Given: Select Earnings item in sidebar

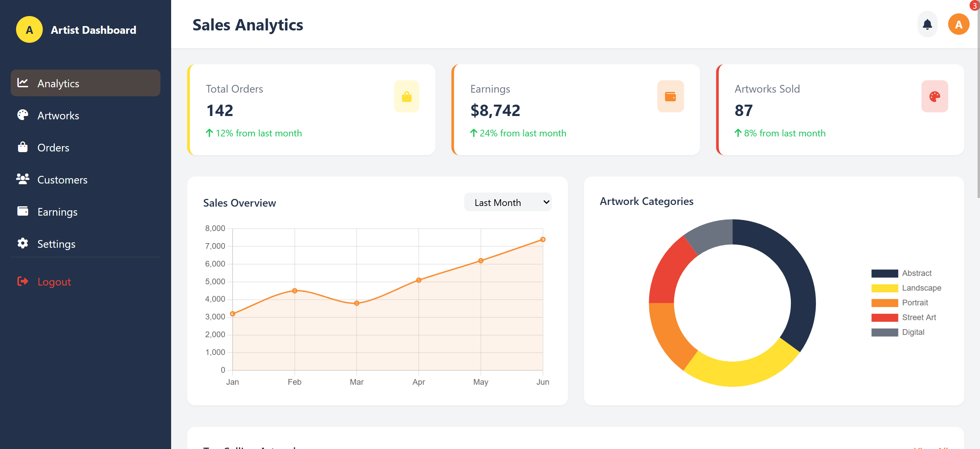Looking at the screenshot, I should tap(57, 212).
